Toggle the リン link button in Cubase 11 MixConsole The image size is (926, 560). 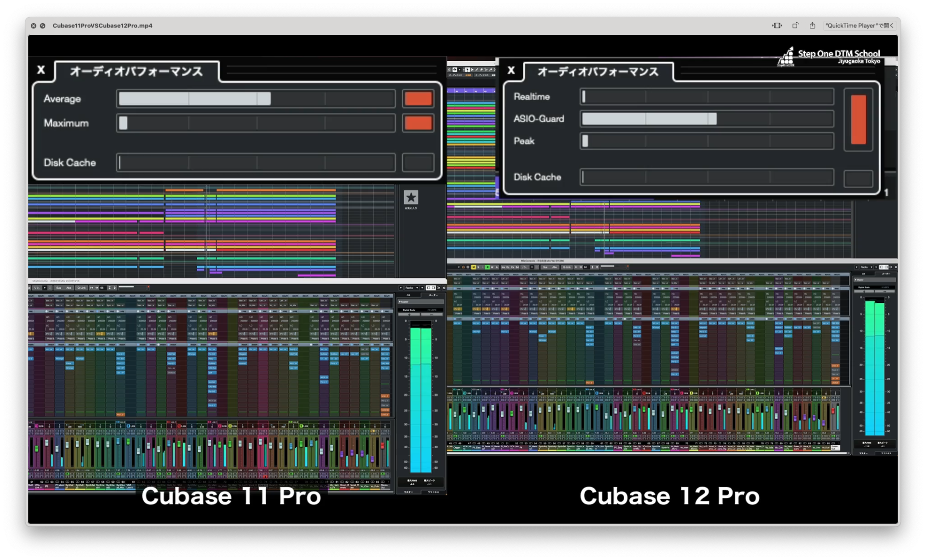37,287
